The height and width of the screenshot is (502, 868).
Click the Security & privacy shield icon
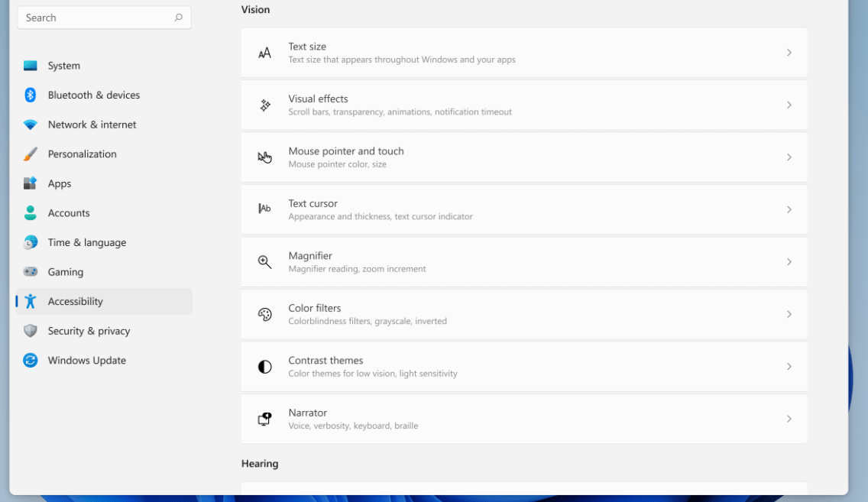[x=31, y=331]
